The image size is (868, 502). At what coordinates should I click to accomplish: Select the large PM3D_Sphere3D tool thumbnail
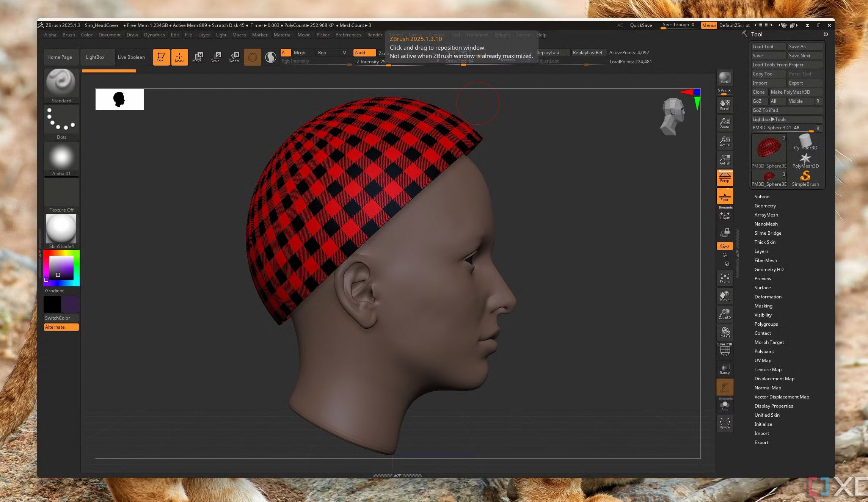[x=769, y=151]
